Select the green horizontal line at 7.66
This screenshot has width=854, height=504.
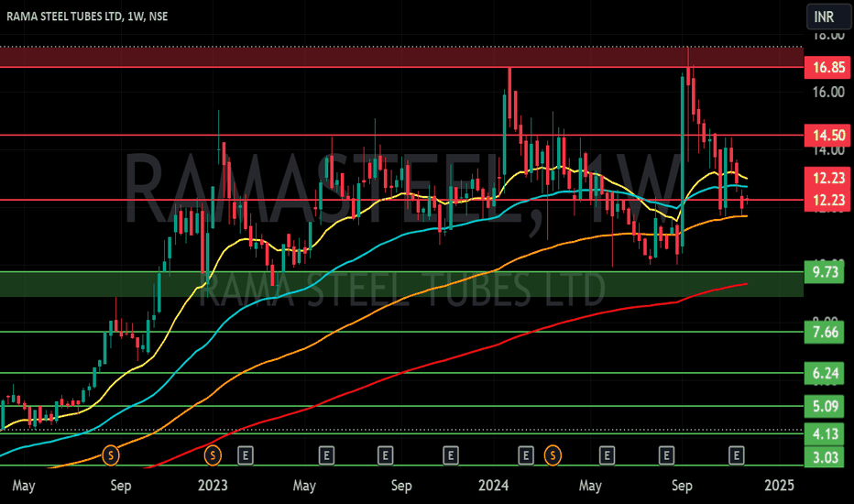[x=401, y=332]
